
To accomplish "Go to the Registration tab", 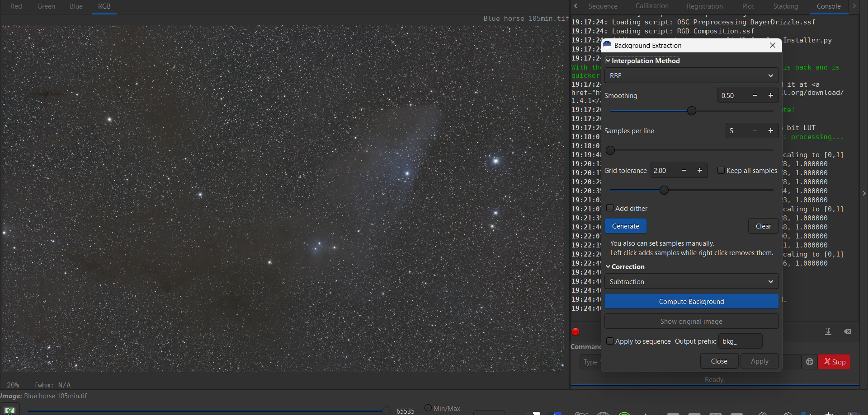I will pyautogui.click(x=704, y=6).
